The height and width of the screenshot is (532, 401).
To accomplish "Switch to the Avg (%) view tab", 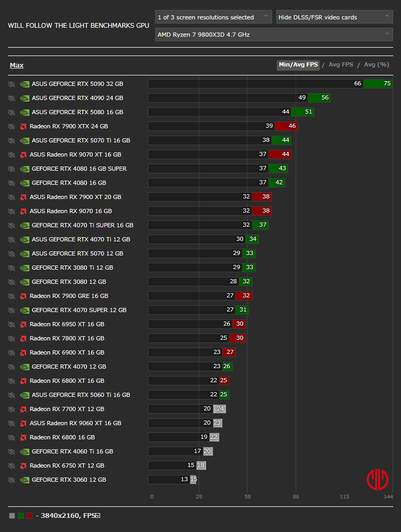I will click(x=376, y=65).
